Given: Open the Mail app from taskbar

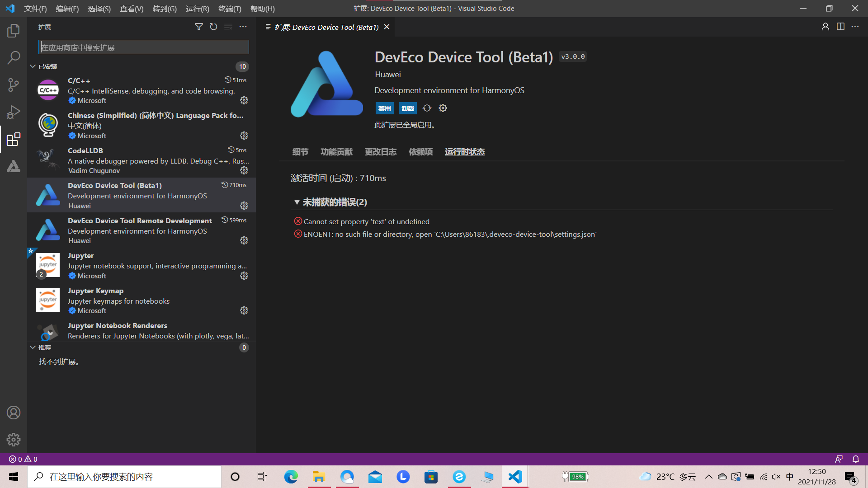Looking at the screenshot, I should (x=375, y=477).
